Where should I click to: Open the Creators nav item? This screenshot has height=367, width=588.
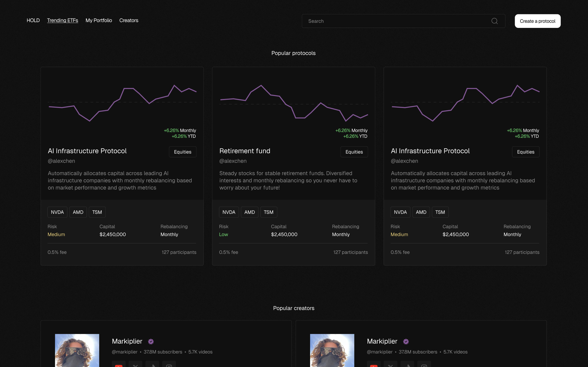(x=129, y=20)
